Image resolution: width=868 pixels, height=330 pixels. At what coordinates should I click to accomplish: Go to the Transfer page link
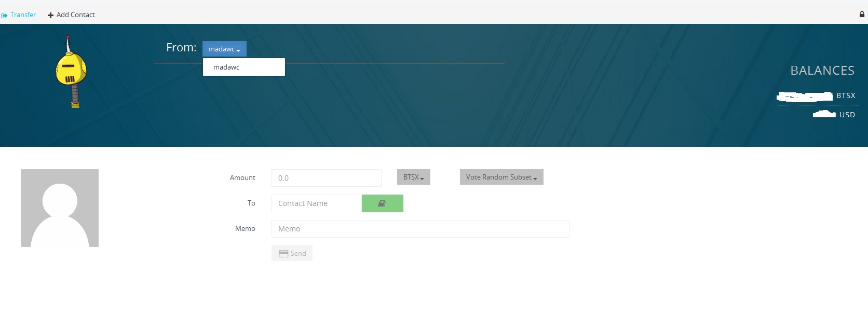click(23, 15)
